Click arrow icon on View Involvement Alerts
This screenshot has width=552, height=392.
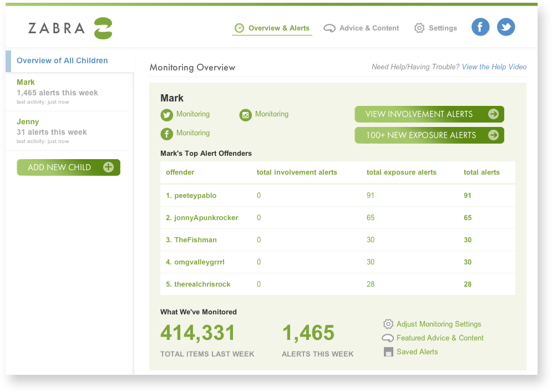click(494, 114)
